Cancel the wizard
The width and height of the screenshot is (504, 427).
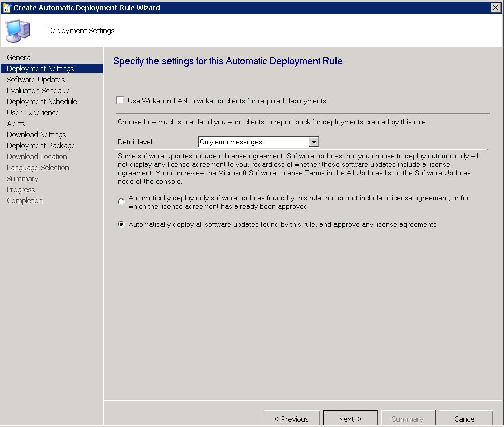[465, 418]
